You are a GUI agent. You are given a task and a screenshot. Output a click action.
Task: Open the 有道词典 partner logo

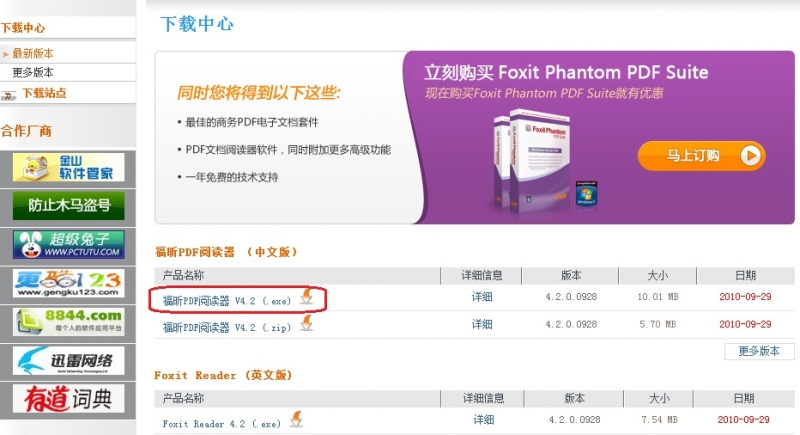point(68,399)
